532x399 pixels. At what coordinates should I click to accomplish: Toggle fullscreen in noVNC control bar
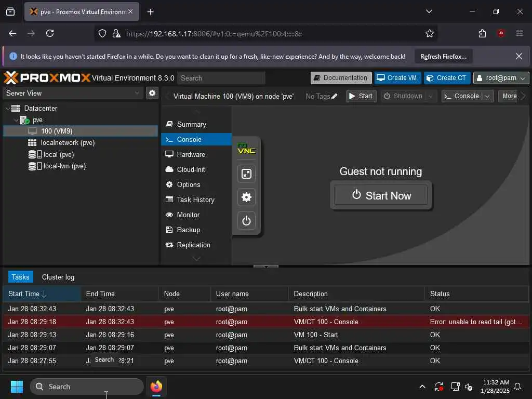[246, 174]
